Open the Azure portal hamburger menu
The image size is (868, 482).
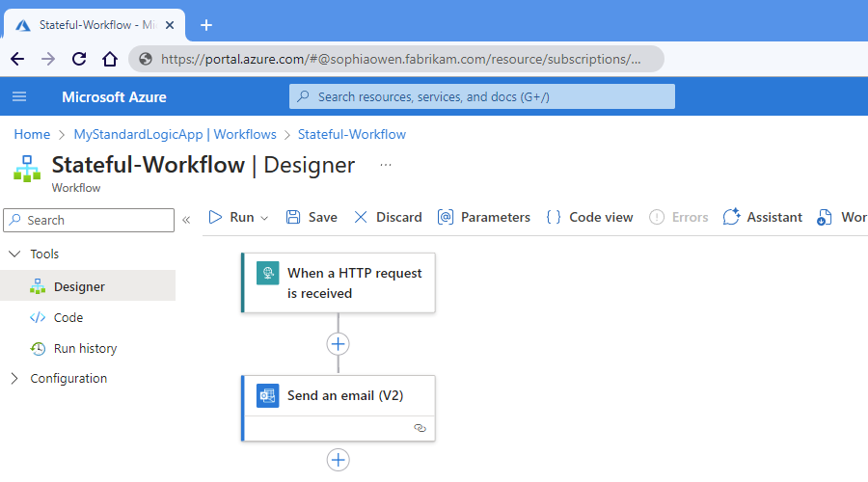point(19,96)
